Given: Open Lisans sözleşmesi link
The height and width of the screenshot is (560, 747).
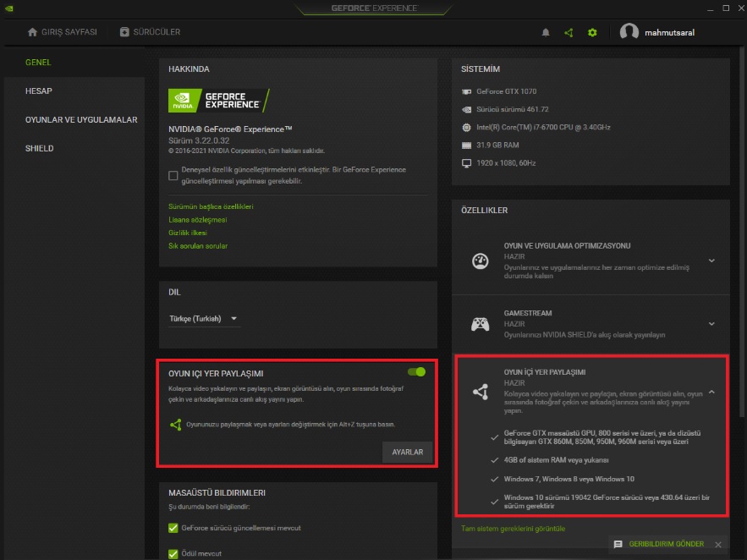Looking at the screenshot, I should (197, 220).
